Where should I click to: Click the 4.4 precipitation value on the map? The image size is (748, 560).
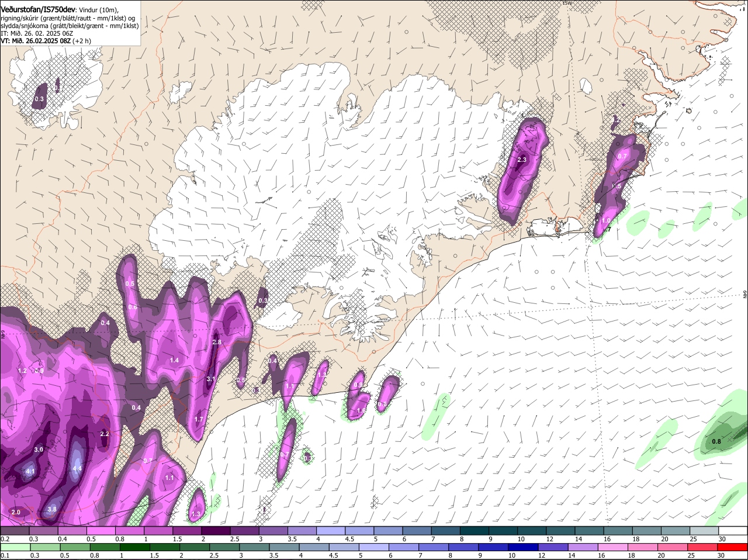point(77,468)
